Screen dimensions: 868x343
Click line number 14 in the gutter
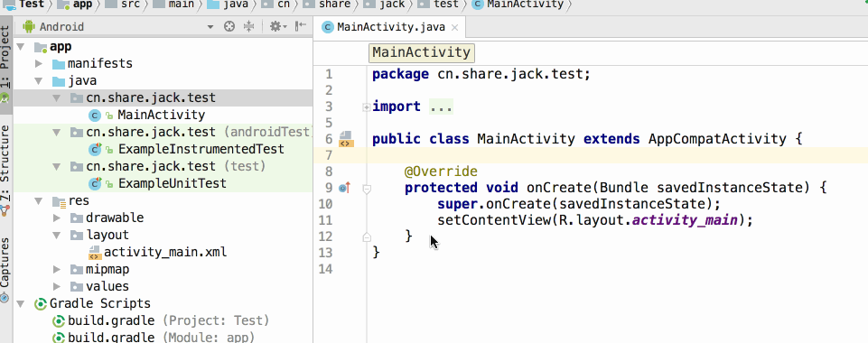325,269
